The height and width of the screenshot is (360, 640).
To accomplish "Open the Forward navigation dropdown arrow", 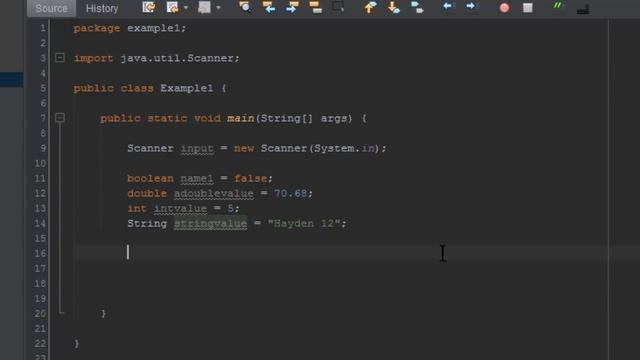I will tap(218, 8).
